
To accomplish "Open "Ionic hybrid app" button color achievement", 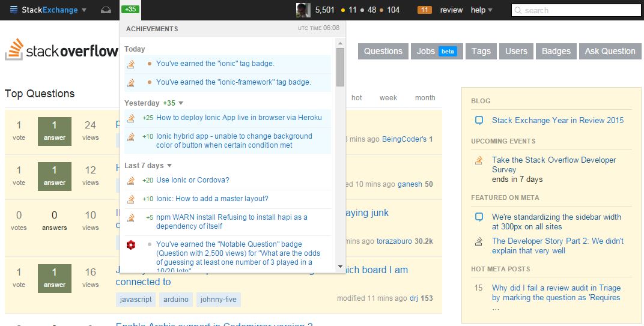I will pyautogui.click(x=234, y=140).
